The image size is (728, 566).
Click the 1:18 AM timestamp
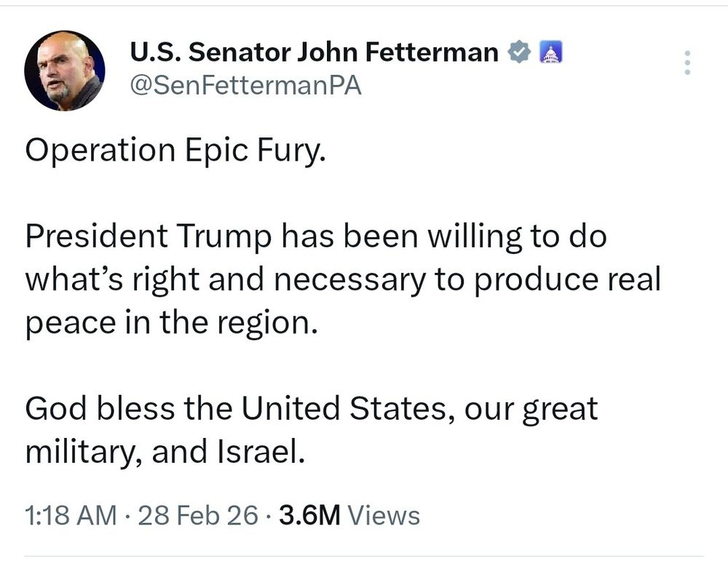tap(70, 515)
